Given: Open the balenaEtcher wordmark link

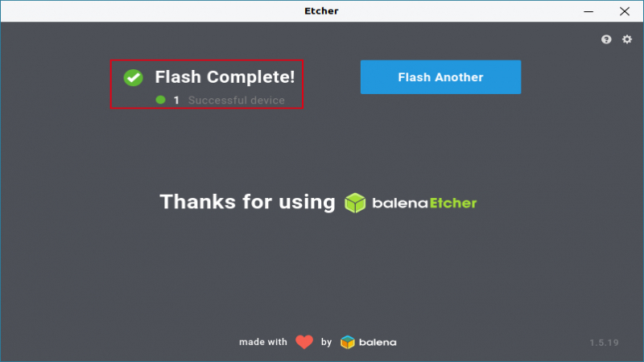Looking at the screenshot, I should point(424,204).
